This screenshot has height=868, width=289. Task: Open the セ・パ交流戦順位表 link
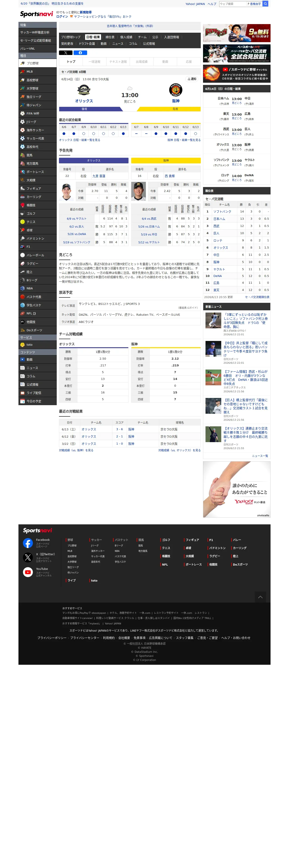[x=257, y=297]
